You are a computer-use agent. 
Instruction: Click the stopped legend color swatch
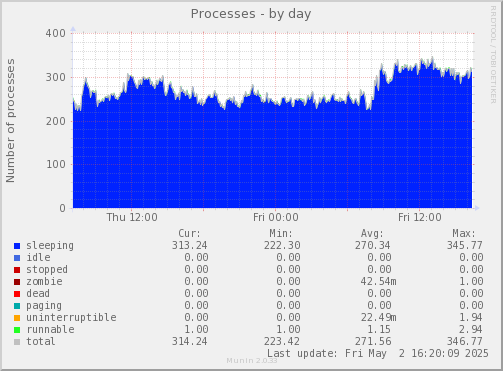[x=17, y=270]
